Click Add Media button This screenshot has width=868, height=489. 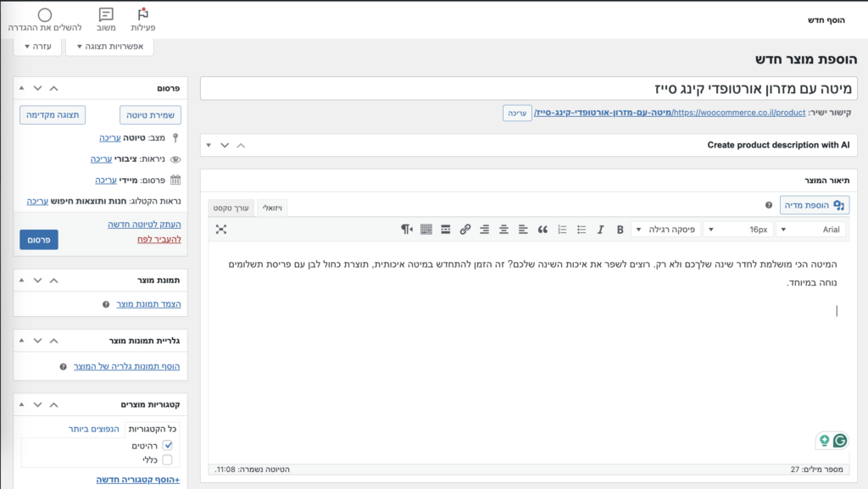[815, 205]
